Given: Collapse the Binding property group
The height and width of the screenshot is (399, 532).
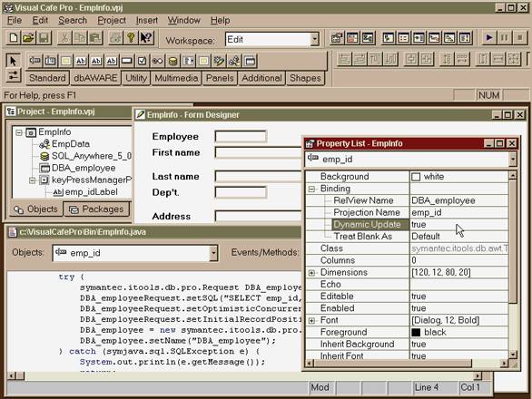Looking at the screenshot, I should click(311, 189).
